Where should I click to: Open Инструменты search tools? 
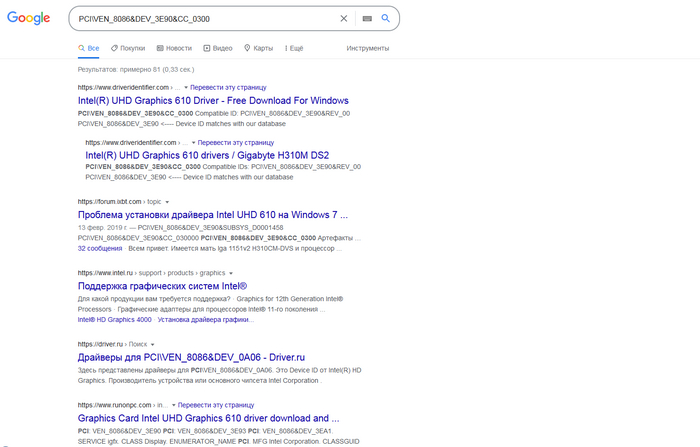[367, 48]
